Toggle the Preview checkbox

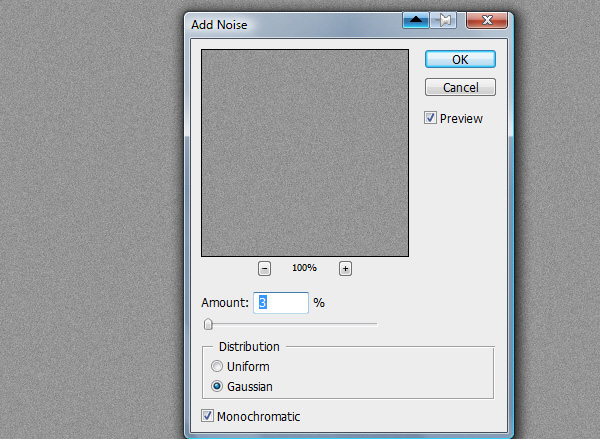pyautogui.click(x=430, y=118)
